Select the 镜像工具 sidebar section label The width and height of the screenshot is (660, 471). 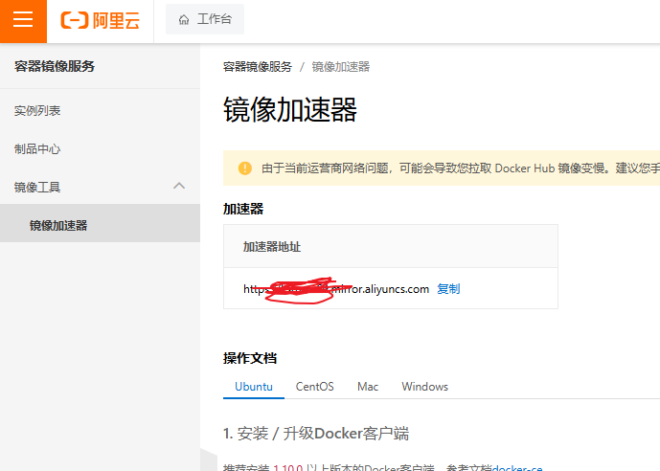point(37,187)
